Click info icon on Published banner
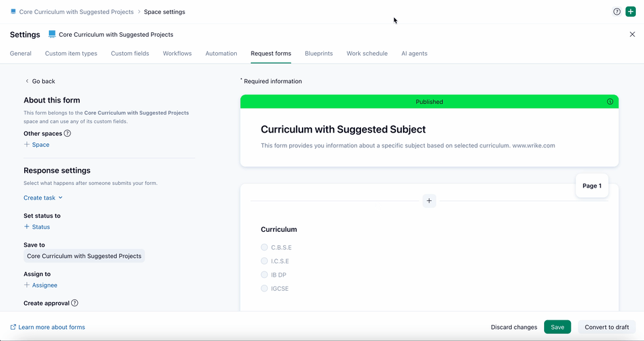 610,101
